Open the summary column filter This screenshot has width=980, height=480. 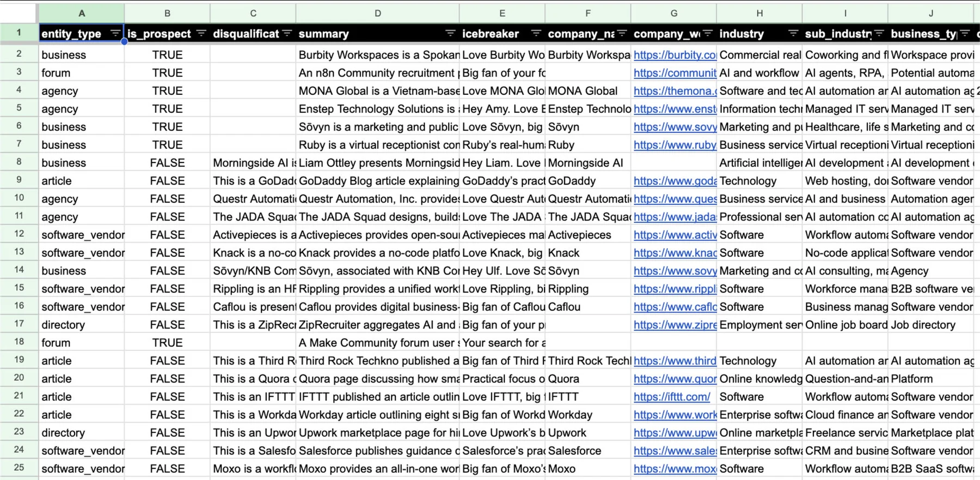coord(450,33)
